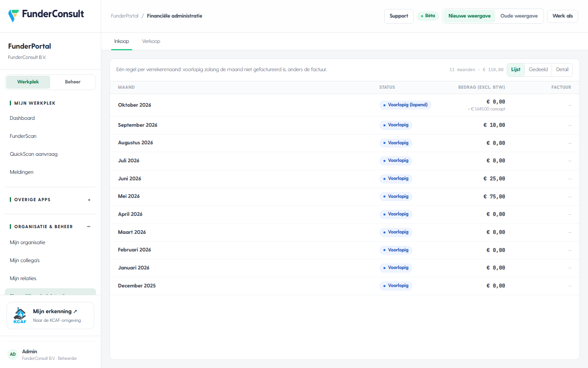588x368 pixels.
Task: Switch to Oude weergave
Action: click(x=519, y=16)
